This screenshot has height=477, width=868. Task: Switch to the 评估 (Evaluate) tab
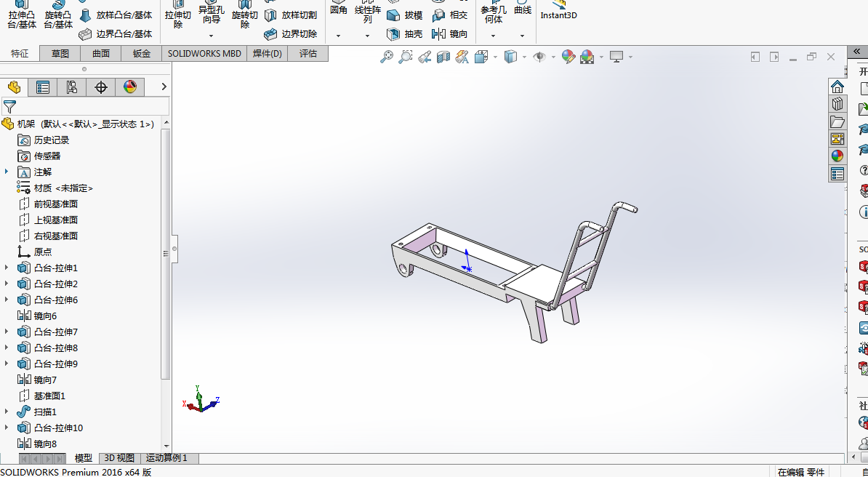[308, 53]
